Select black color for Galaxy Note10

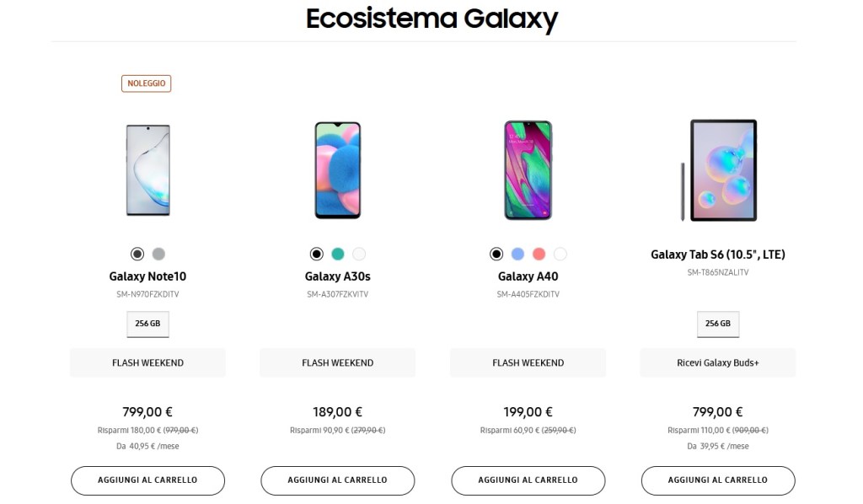pos(137,254)
